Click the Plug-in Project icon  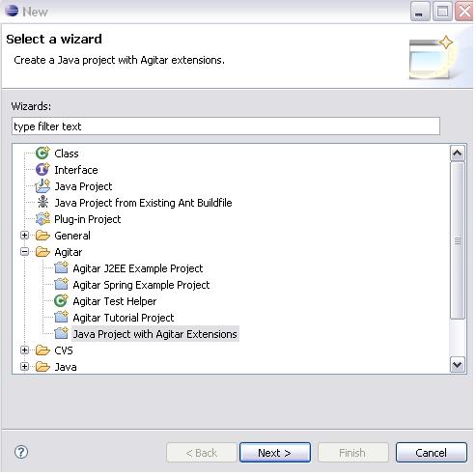[42, 219]
